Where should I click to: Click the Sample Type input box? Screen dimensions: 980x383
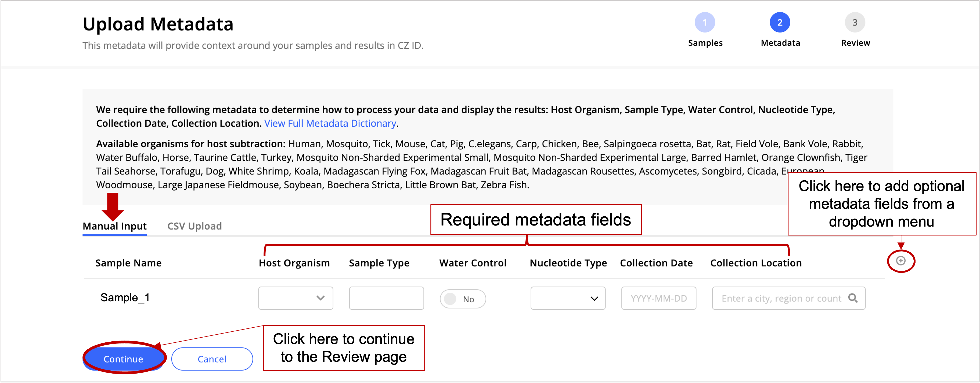[386, 298]
